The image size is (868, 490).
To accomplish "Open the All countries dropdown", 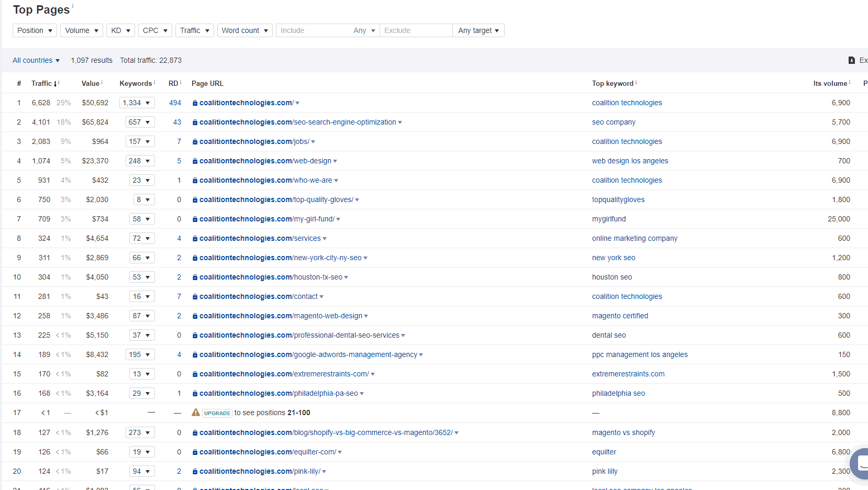I will click(x=36, y=60).
